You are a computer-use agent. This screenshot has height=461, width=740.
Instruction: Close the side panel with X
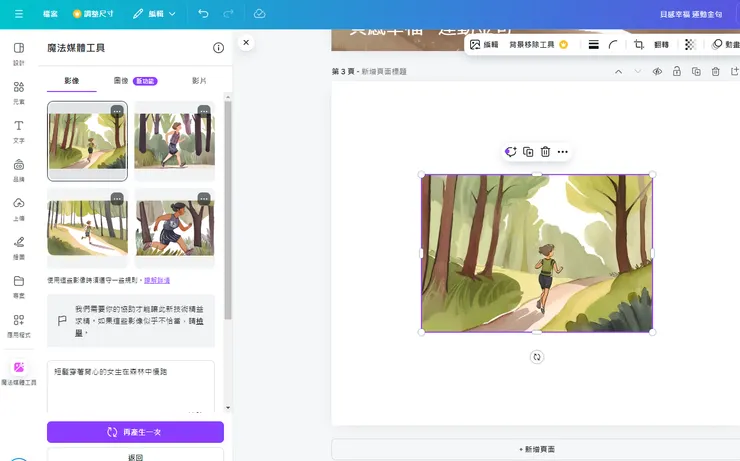(246, 42)
